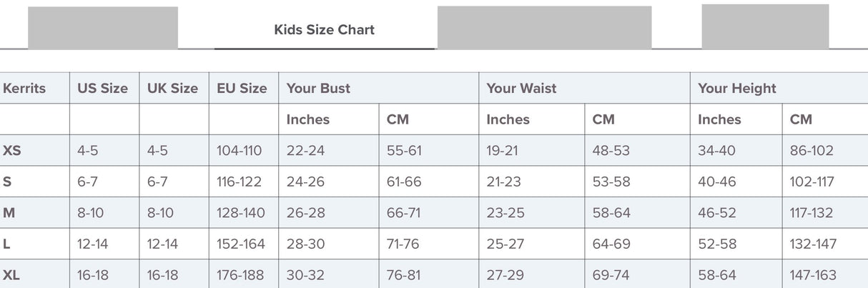Click the EU size 128-140 cell
The image size is (868, 288).
point(240,213)
